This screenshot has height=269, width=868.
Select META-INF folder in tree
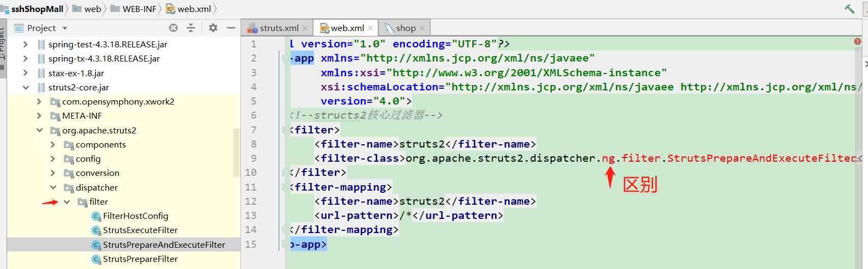[82, 115]
